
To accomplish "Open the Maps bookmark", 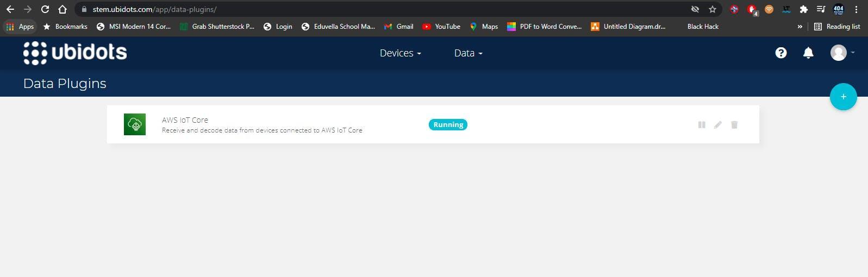I will [x=484, y=27].
